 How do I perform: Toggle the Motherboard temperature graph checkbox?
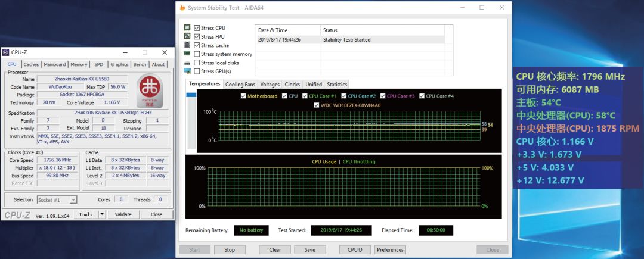(x=243, y=96)
